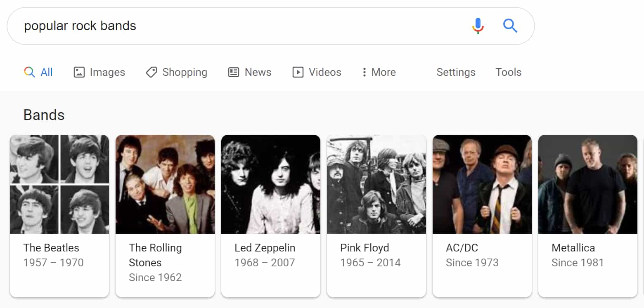Click the Videos play icon

click(x=298, y=72)
